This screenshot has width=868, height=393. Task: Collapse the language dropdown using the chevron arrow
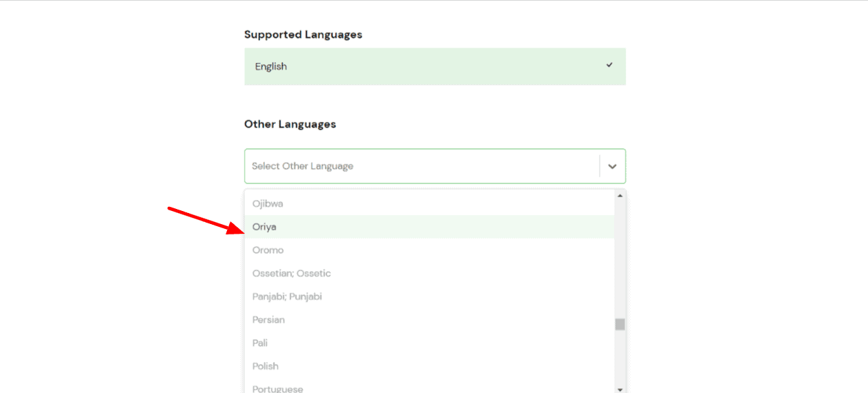point(612,166)
